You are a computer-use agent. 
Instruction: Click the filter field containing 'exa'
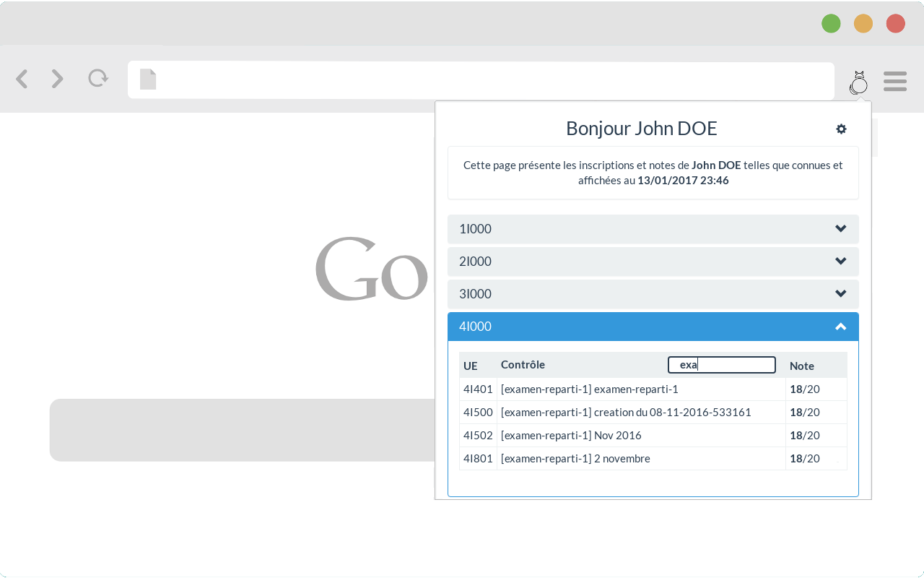click(x=722, y=365)
